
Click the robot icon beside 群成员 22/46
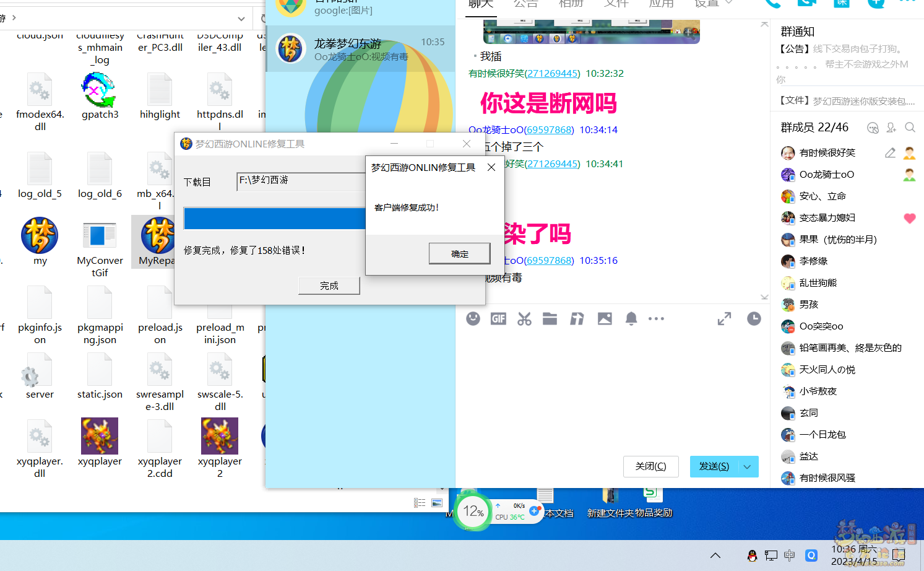tap(873, 128)
